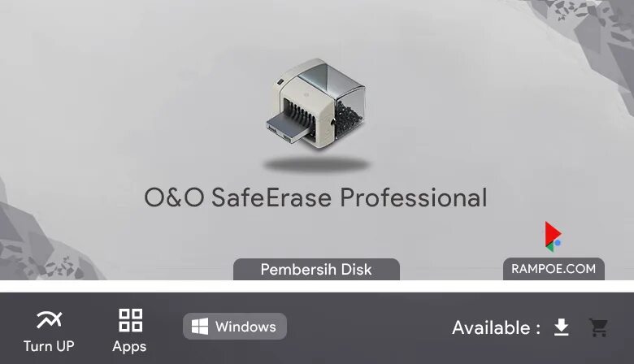634x364 pixels.
Task: Click the Turn UP text label
Action: (49, 346)
